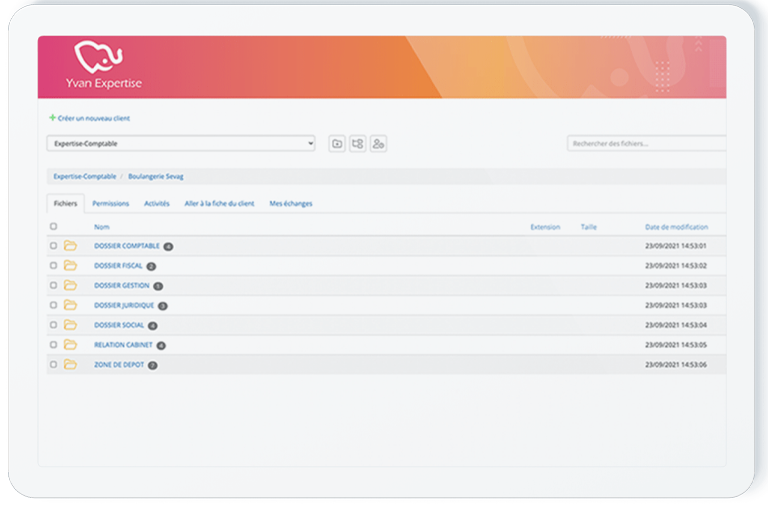The height and width of the screenshot is (507, 768).
Task: Click the folder icon of ZONE DE DEPOT
Action: [71, 364]
